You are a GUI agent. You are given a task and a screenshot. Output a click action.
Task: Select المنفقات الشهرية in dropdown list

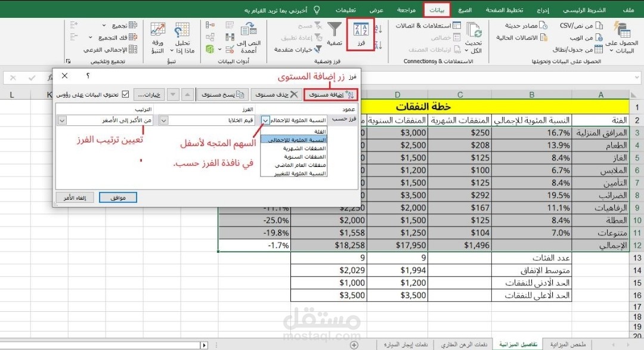pos(293,148)
